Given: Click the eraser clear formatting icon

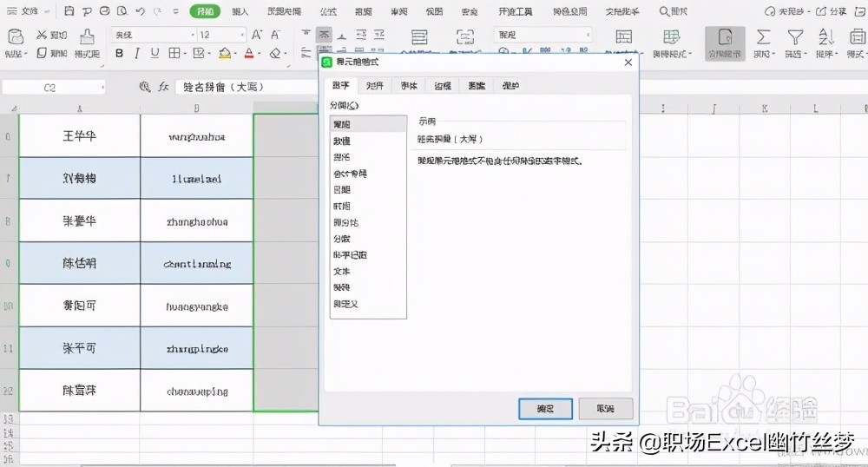Looking at the screenshot, I should click(x=275, y=53).
